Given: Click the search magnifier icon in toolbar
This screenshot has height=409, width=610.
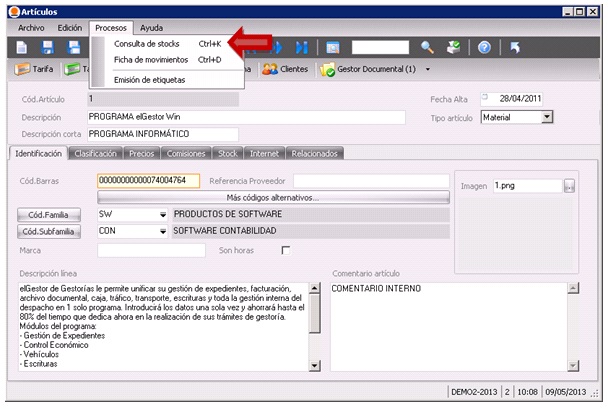Looking at the screenshot, I should [x=427, y=47].
